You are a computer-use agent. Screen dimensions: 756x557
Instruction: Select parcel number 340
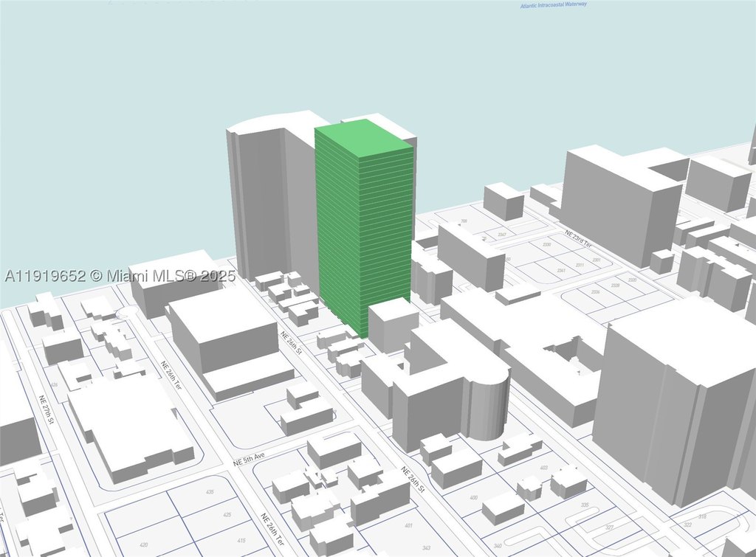(x=498, y=546)
